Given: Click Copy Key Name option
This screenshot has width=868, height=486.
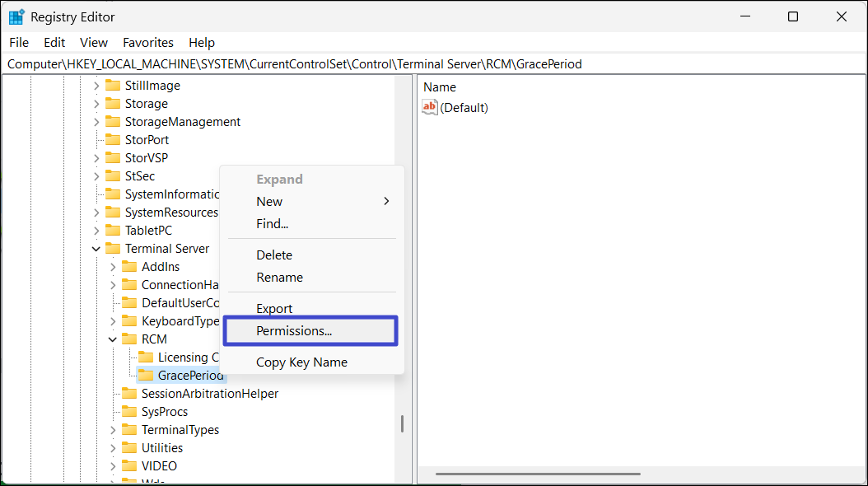Looking at the screenshot, I should click(x=301, y=362).
